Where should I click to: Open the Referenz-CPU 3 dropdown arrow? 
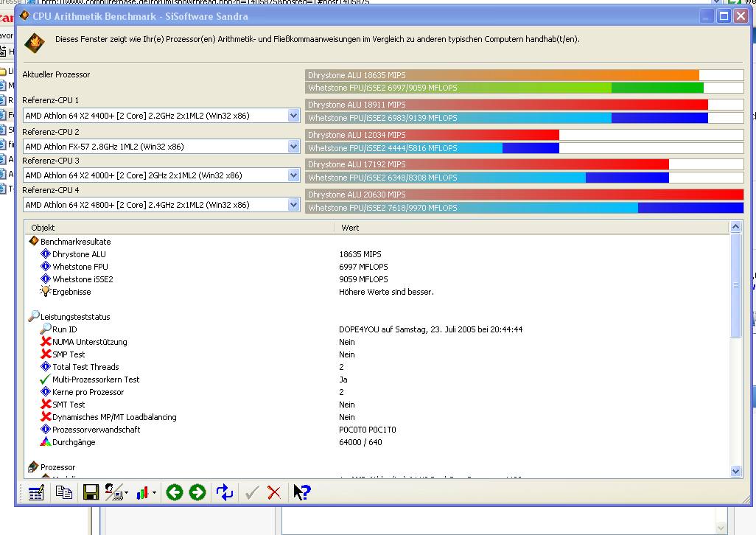pos(293,175)
